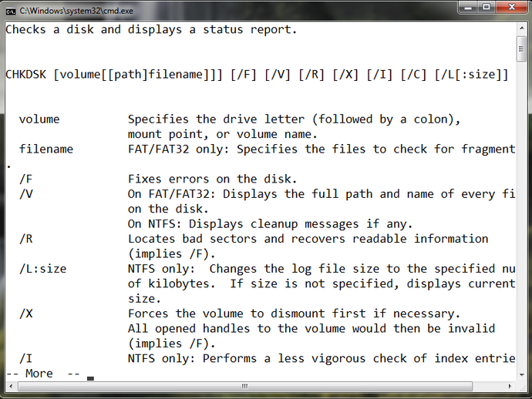This screenshot has height=399, width=532.
Task: Click the horizontal scrollbar right arrow
Action: (510, 386)
